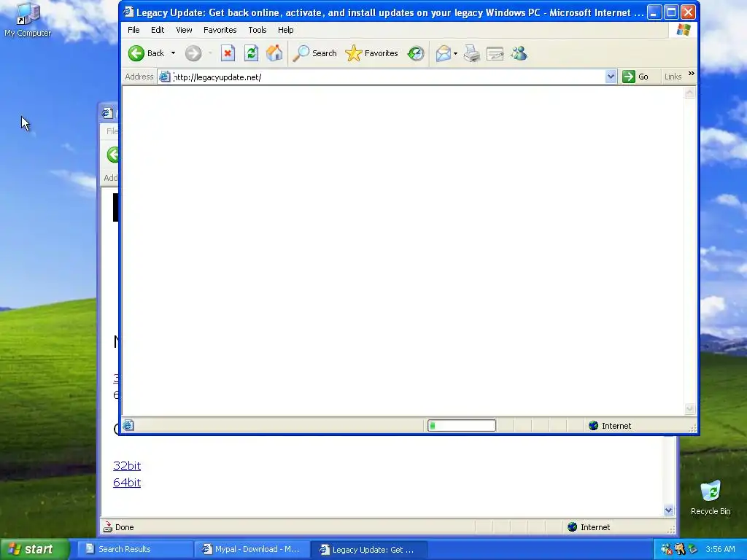
Task: Click the Windows flag logo throbber
Action: click(684, 29)
